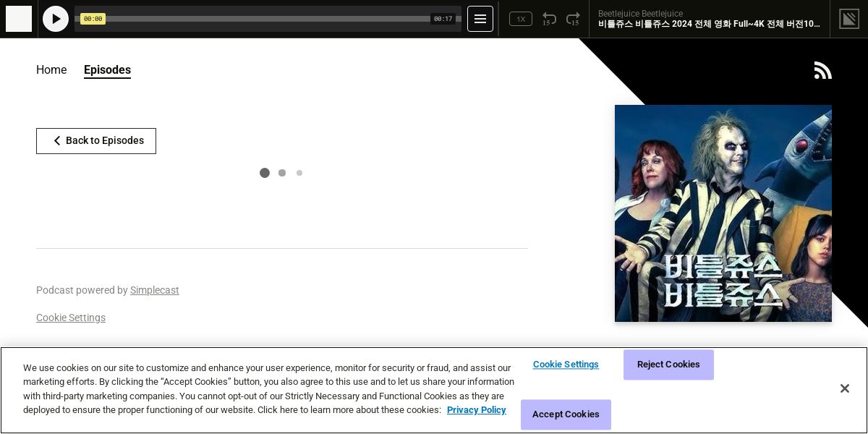Viewport: 868px width, 434px height.
Task: Click the Korean episode title in player
Action: [x=709, y=24]
